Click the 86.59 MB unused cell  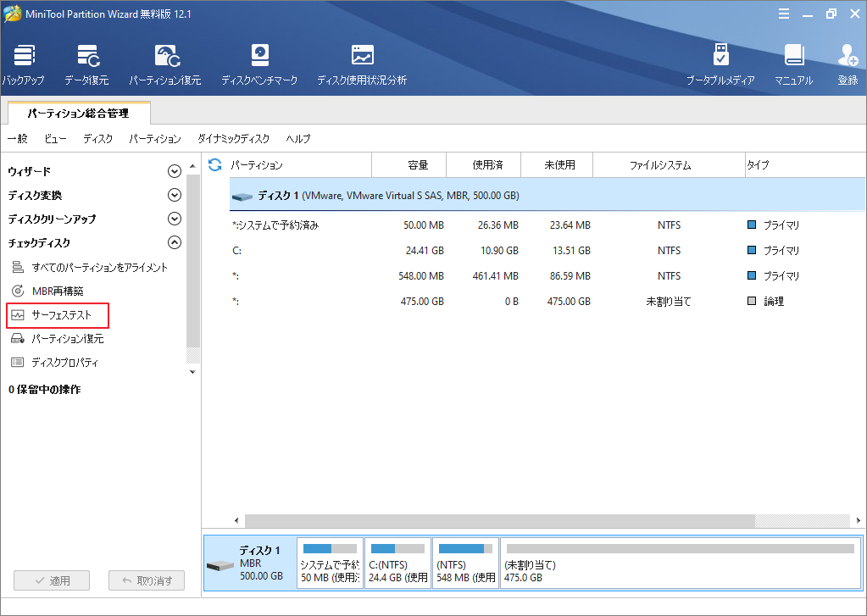570,276
